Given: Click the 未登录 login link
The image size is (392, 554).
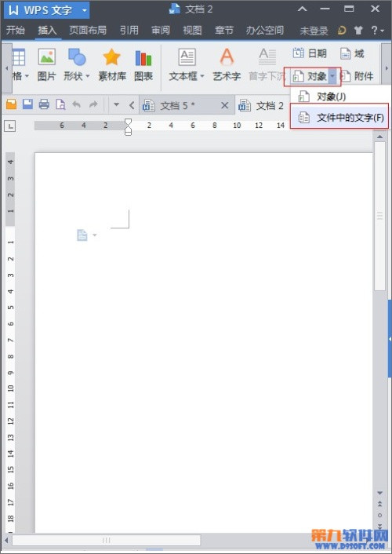Looking at the screenshot, I should pos(314,31).
